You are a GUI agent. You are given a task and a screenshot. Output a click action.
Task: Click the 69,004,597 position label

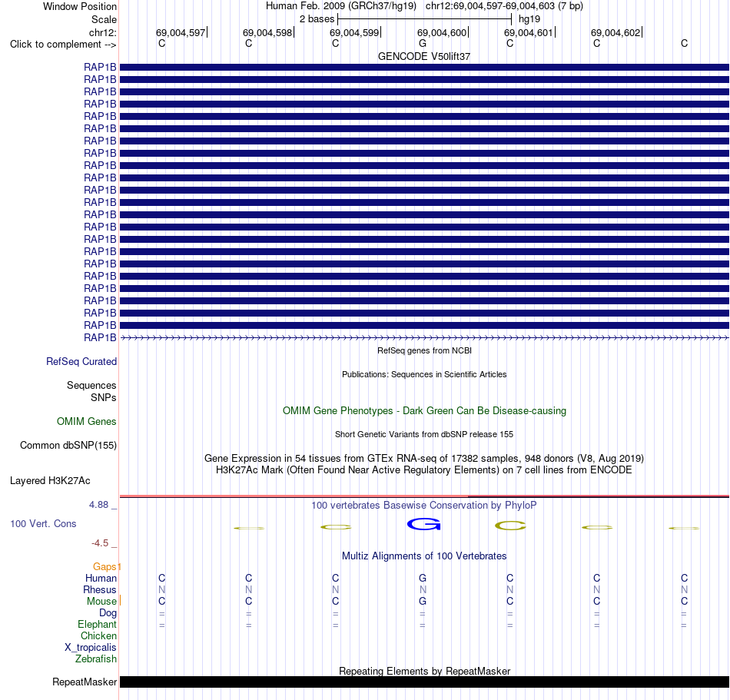(x=181, y=32)
